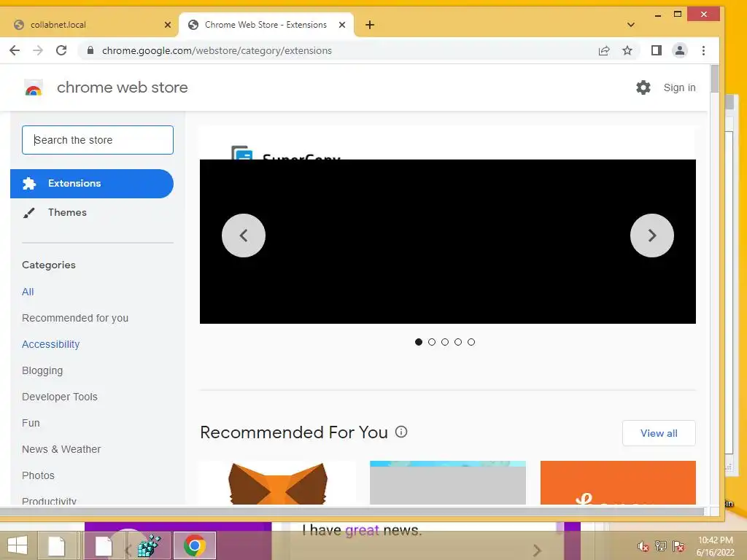Open the News & Weather category
The width and height of the screenshot is (747, 560).
coord(61,449)
